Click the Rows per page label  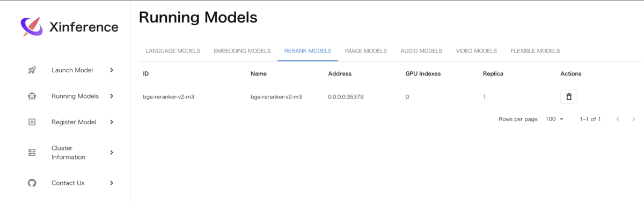pos(518,119)
